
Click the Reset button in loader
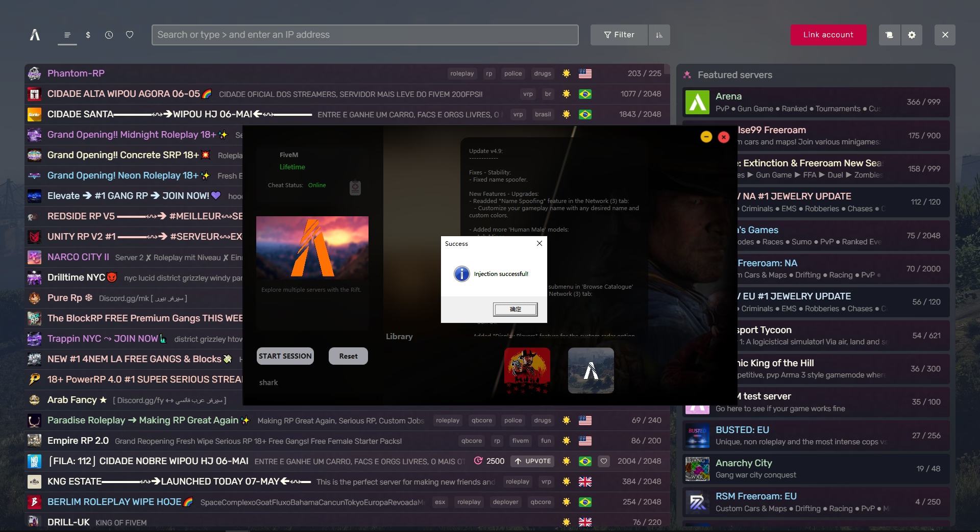click(x=348, y=356)
